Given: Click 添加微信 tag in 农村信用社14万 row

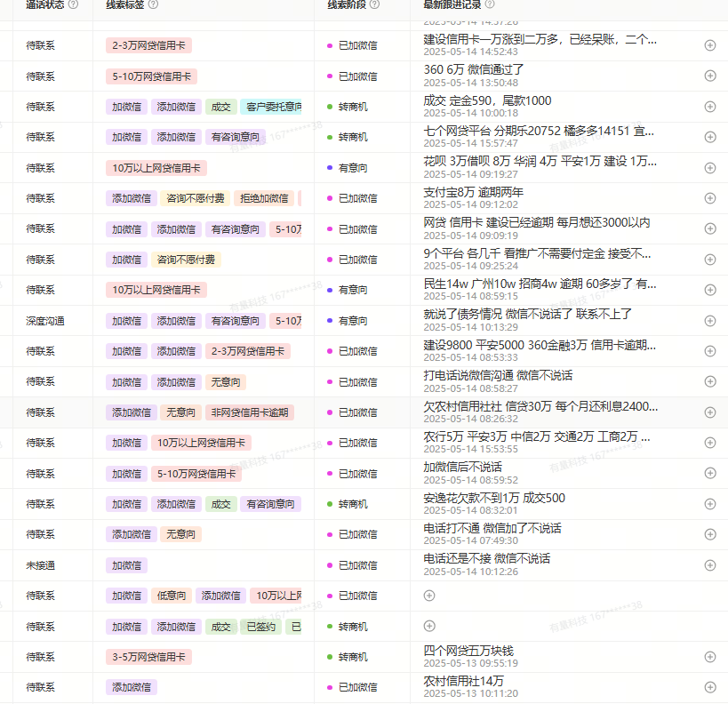Looking at the screenshot, I should 132,687.
